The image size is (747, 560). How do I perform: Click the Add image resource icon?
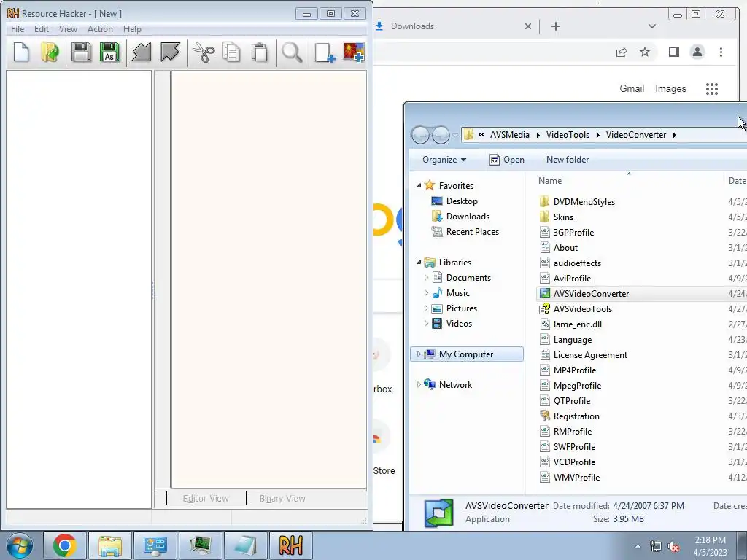click(x=354, y=52)
